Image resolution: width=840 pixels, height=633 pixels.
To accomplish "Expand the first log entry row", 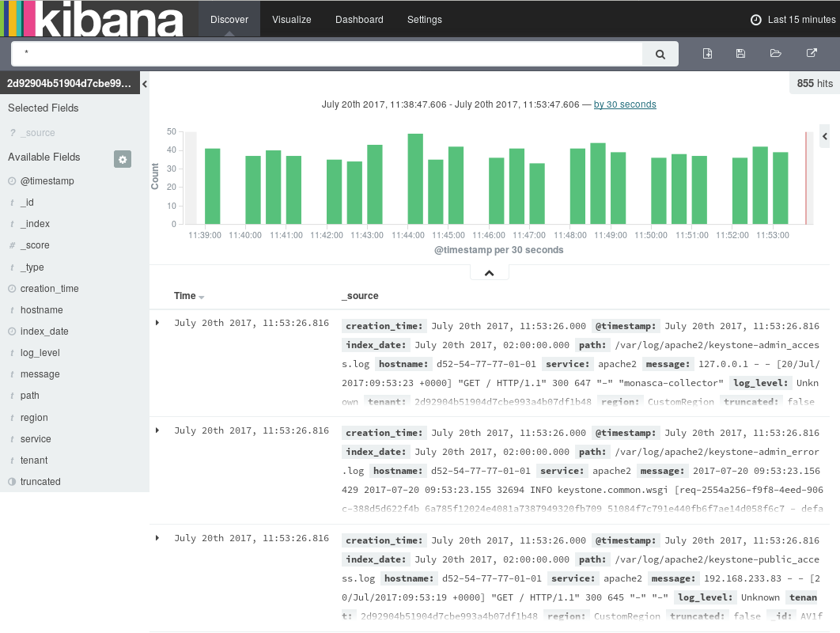I will tap(157, 323).
